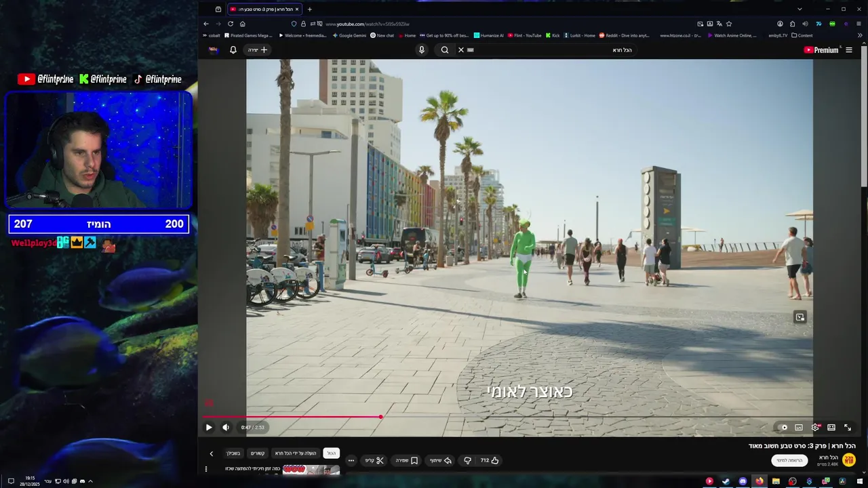Open the Watch Anime Online bookmark
The height and width of the screenshot is (488, 868).
(732, 35)
